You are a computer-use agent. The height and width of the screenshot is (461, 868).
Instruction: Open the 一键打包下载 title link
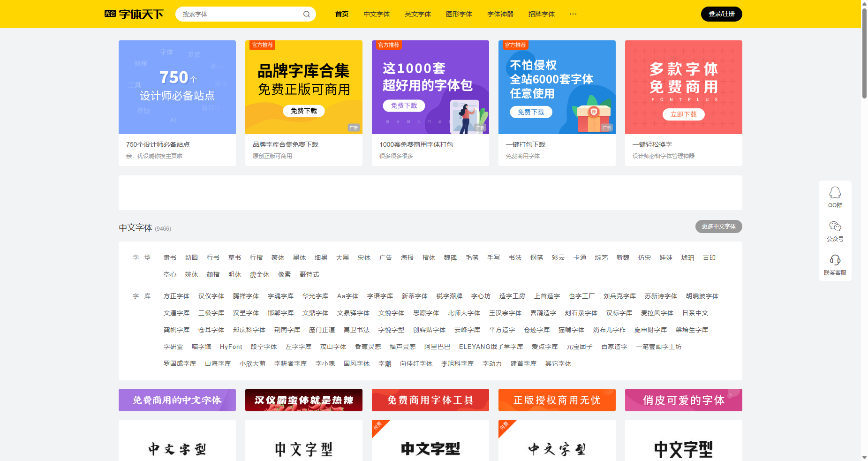(x=526, y=144)
